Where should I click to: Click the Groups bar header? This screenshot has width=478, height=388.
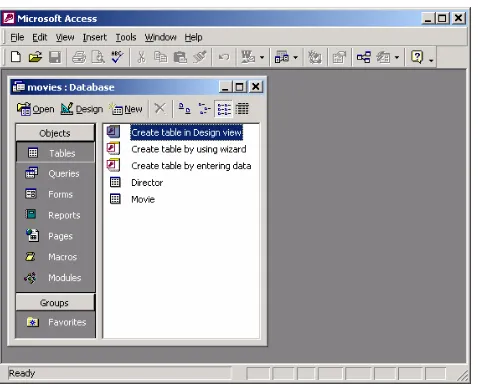[x=55, y=303]
